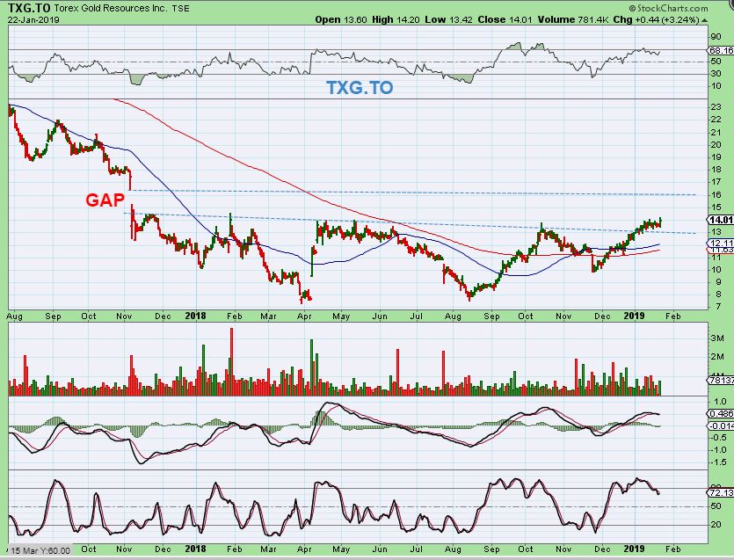Click the MACD value tag 0.486
This screenshot has height=560, width=734.
click(721, 414)
